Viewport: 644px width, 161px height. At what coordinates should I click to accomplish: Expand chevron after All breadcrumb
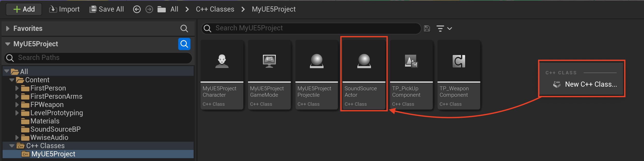coord(187,10)
